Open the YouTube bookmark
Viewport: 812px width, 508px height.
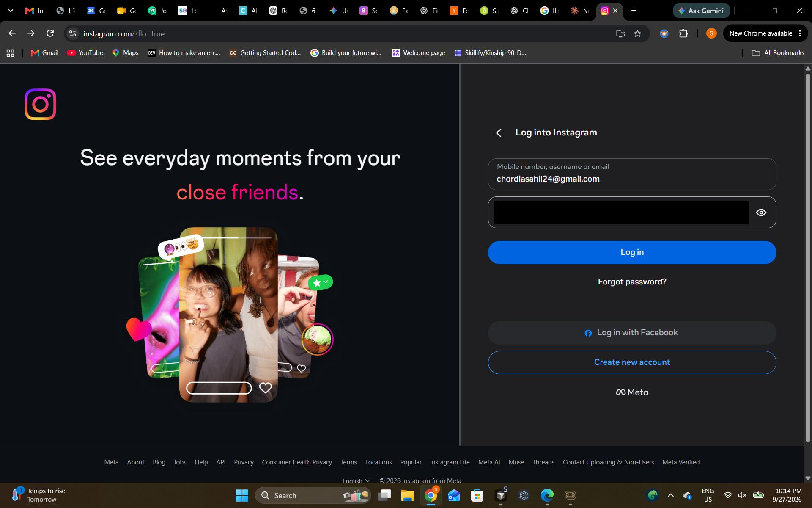[x=85, y=53]
